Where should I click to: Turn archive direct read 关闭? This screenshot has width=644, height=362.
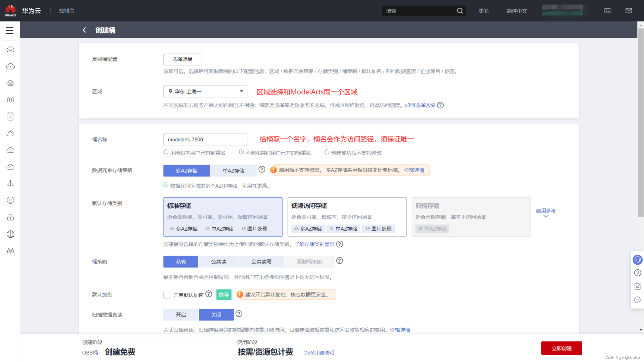click(x=216, y=315)
